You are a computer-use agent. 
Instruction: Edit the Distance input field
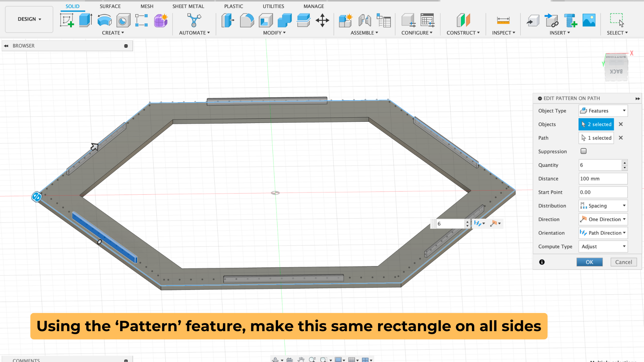(603, 179)
